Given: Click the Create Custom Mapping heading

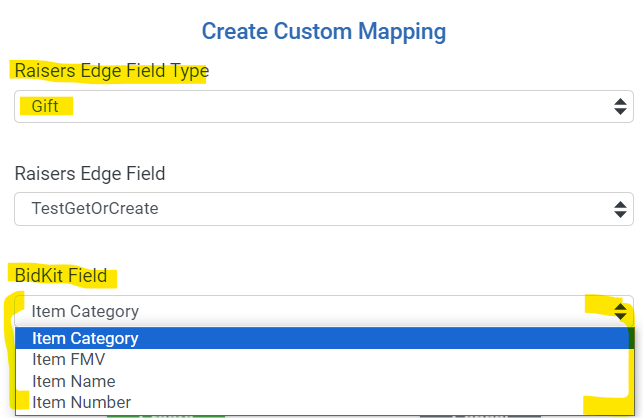Looking at the screenshot, I should click(323, 31).
